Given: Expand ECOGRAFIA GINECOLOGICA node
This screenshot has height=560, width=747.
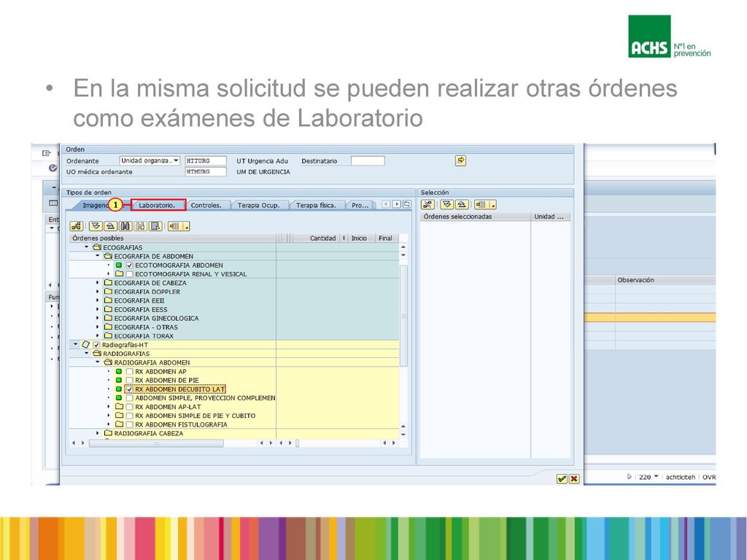Looking at the screenshot, I should 98,318.
